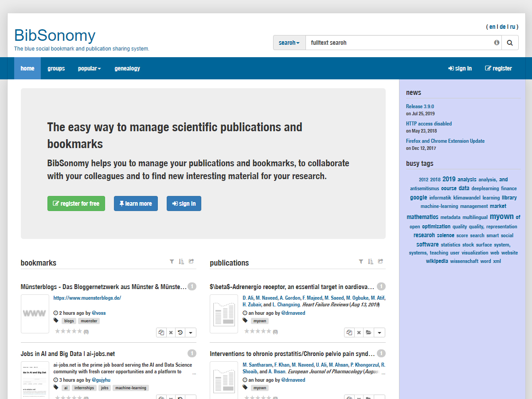Click the magnifying glass search button
The height and width of the screenshot is (399, 532).
[510, 43]
